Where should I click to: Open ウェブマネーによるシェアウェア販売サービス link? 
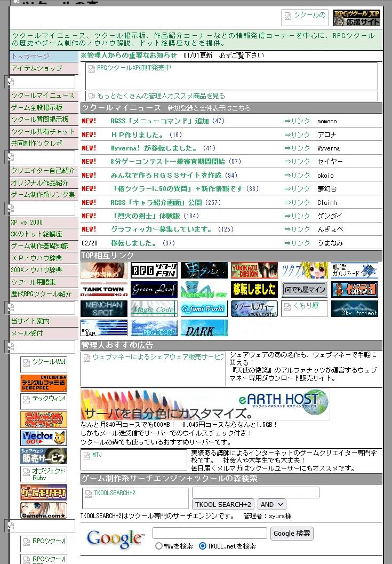click(x=153, y=369)
